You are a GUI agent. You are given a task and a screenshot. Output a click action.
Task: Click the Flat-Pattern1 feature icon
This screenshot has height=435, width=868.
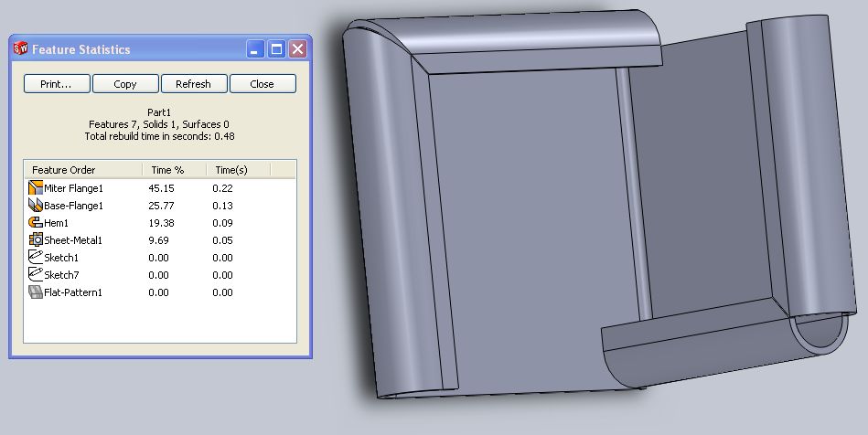pos(36,292)
